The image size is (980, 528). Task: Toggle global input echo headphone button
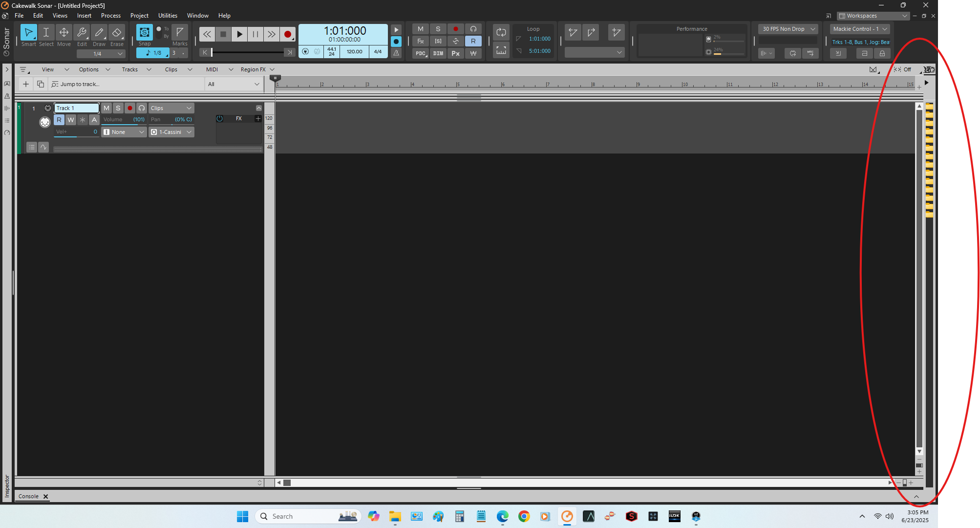tap(473, 29)
